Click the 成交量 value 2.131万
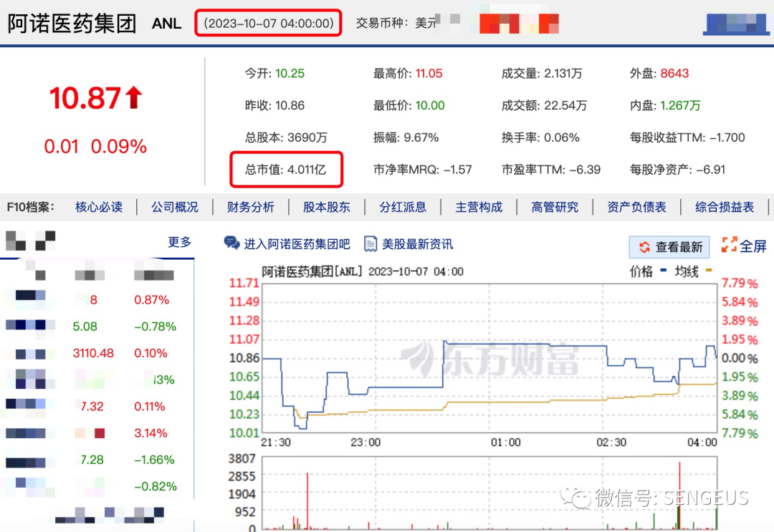Viewport: 774px width, 532px height. pyautogui.click(x=563, y=74)
